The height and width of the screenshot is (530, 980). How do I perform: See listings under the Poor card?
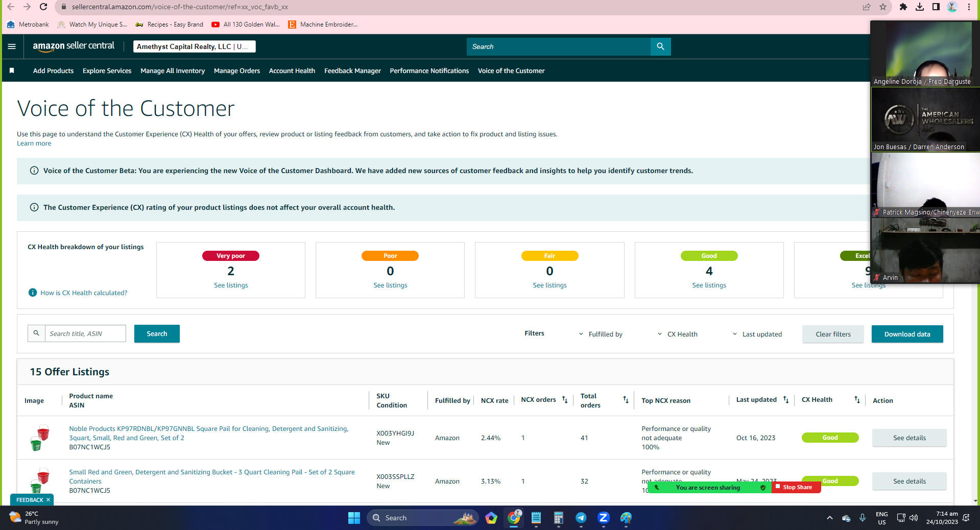390,285
